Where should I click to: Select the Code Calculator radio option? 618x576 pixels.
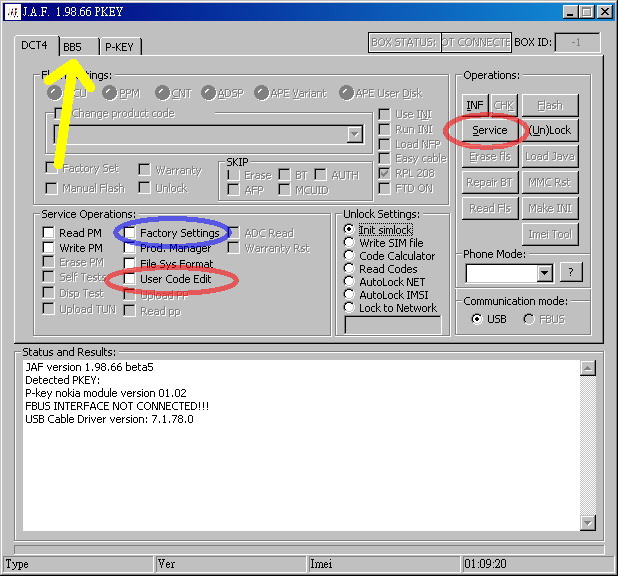click(349, 256)
